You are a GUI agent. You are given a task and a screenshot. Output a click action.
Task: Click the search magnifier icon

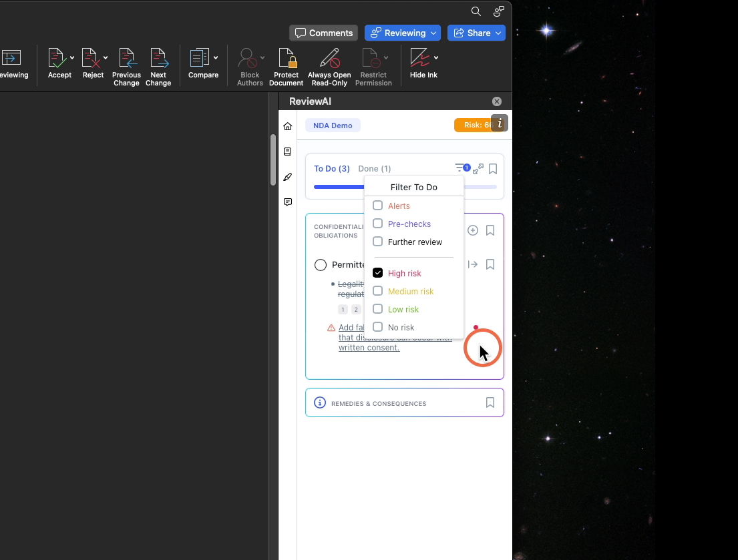click(476, 11)
